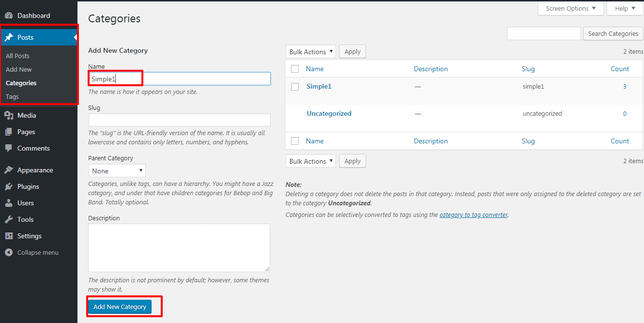Toggle the select-all checkbox in table footer
This screenshot has width=644, height=323.
pos(295,141)
